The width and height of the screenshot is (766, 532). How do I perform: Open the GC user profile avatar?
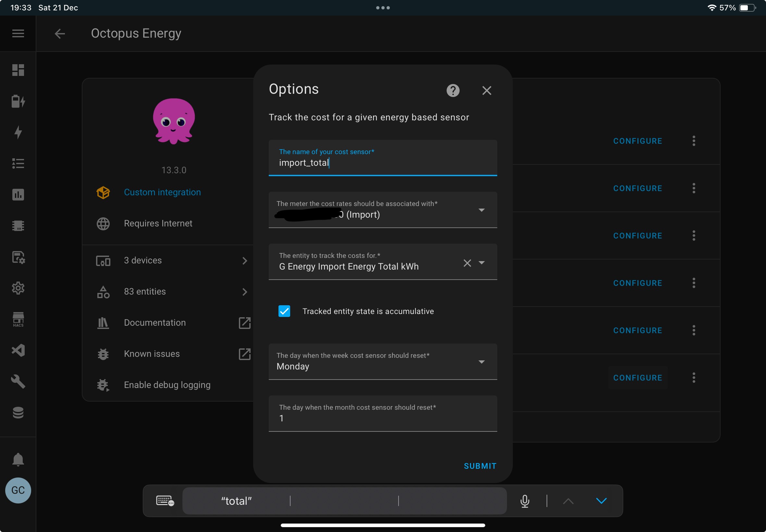point(18,490)
